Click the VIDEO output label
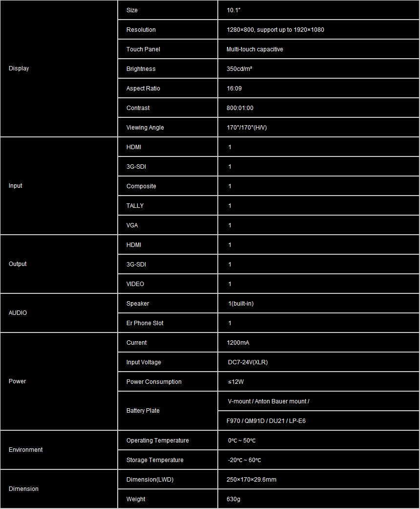420x509 pixels. (x=135, y=284)
